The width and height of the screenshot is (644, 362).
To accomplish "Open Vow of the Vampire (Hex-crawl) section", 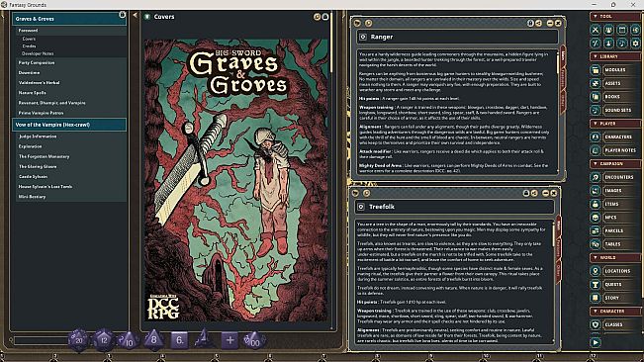I will point(69,125).
